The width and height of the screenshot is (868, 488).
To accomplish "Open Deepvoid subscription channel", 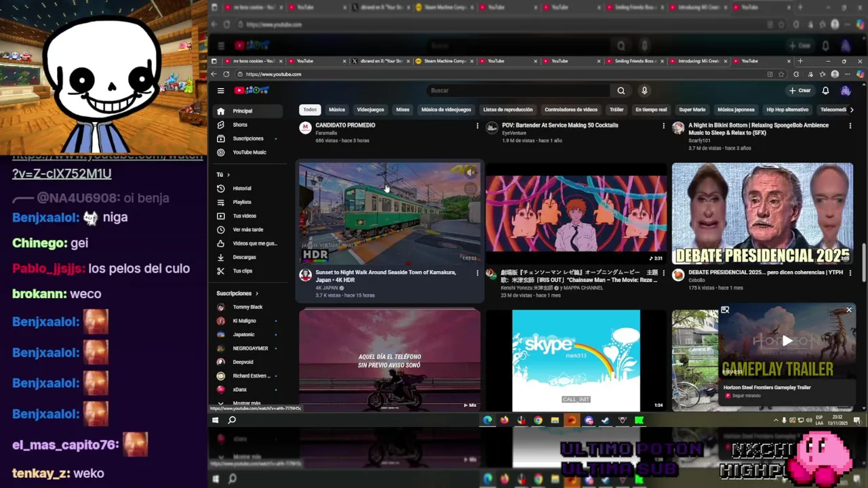I will [x=247, y=362].
